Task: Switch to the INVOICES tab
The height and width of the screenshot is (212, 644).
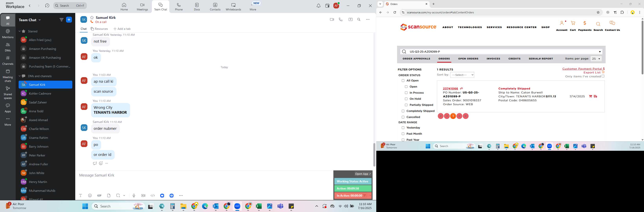Action: coord(493,59)
